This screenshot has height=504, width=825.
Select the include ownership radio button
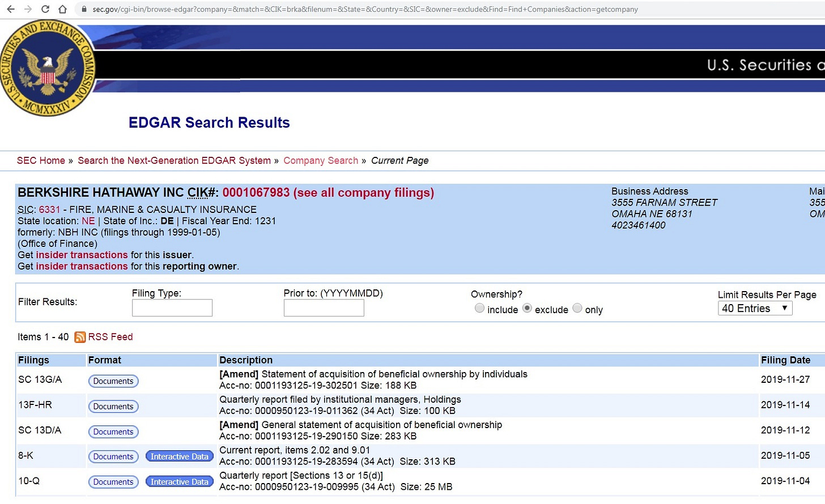[479, 308]
